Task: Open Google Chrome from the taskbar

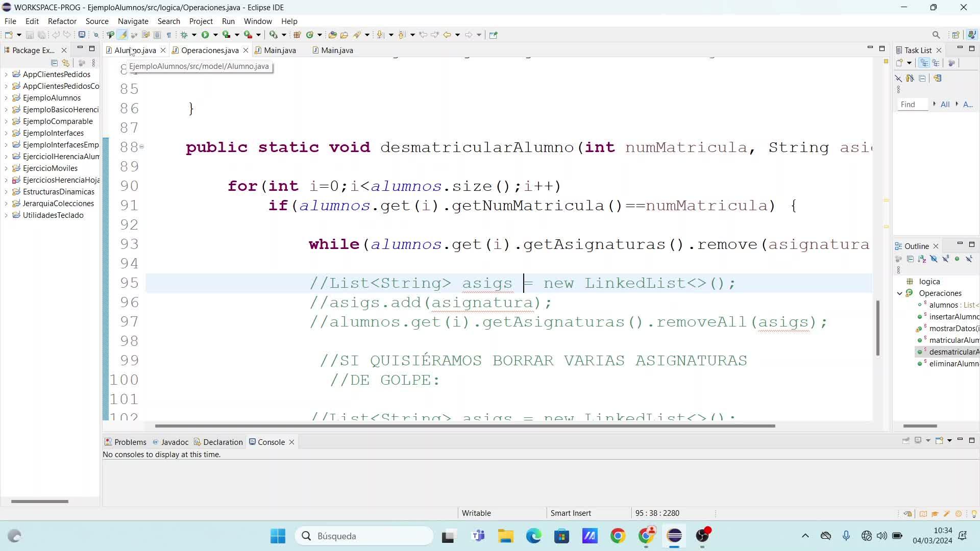Action: [618, 536]
